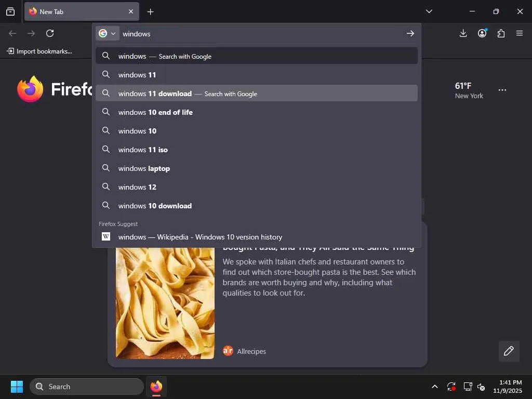Select 'windows laptop' suggestion

pyautogui.click(x=257, y=168)
